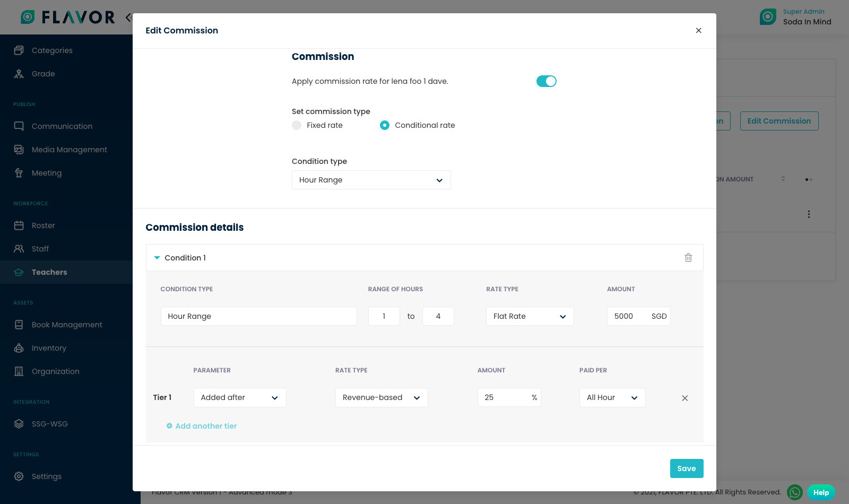849x504 pixels.
Task: Click the SSG-WSG layers icon
Action: pos(19,424)
